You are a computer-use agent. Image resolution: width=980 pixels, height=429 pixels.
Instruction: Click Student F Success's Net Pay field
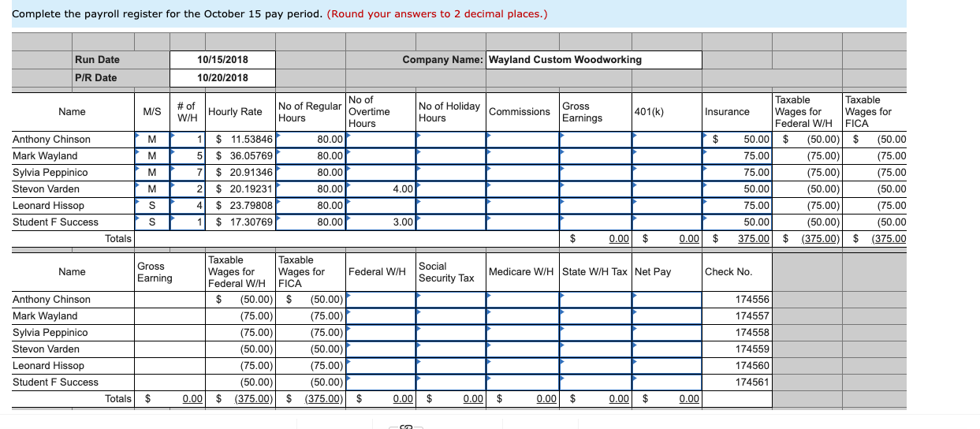point(666,382)
